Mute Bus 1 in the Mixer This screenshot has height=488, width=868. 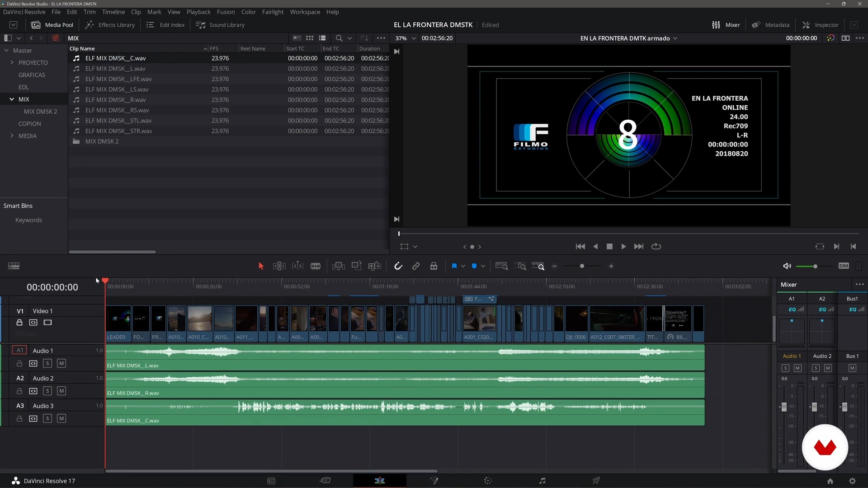pyautogui.click(x=852, y=368)
